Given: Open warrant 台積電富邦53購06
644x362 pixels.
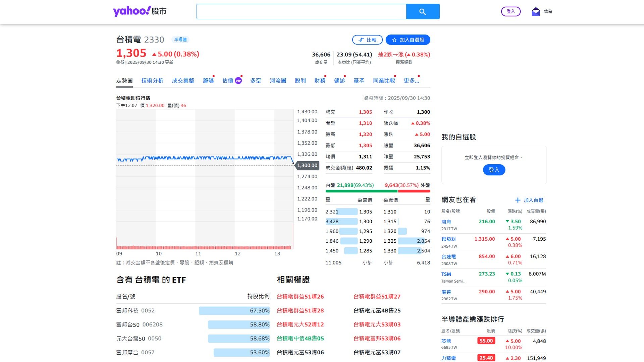Looking at the screenshot, I should click(377, 339).
